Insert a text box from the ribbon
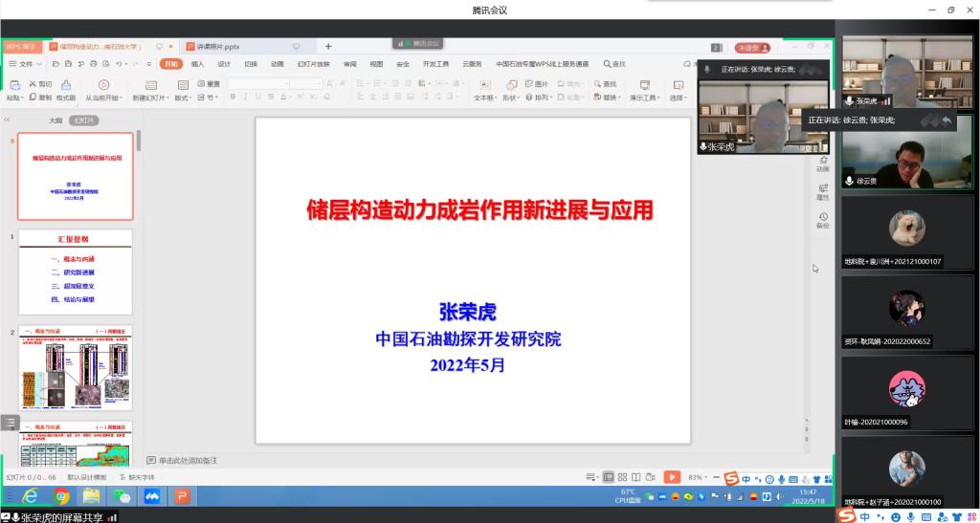Image resolution: width=980 pixels, height=523 pixels. (x=485, y=86)
